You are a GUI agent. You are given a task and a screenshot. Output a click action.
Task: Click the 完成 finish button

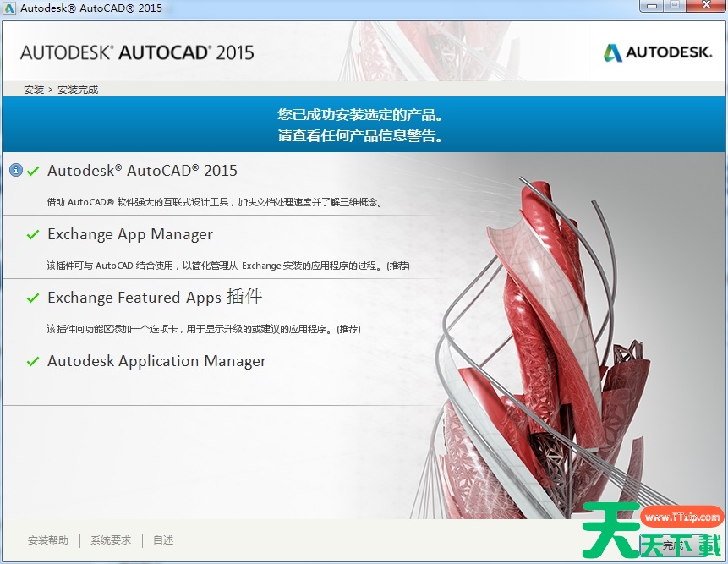pyautogui.click(x=672, y=545)
